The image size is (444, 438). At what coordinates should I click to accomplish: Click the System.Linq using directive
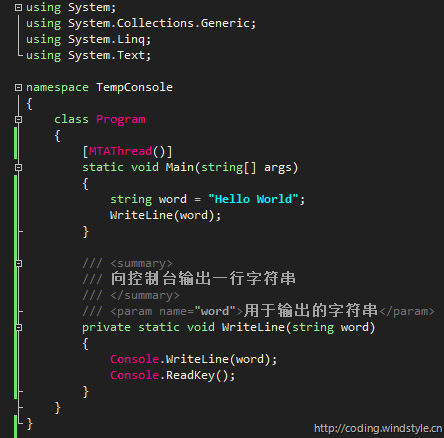pos(89,39)
